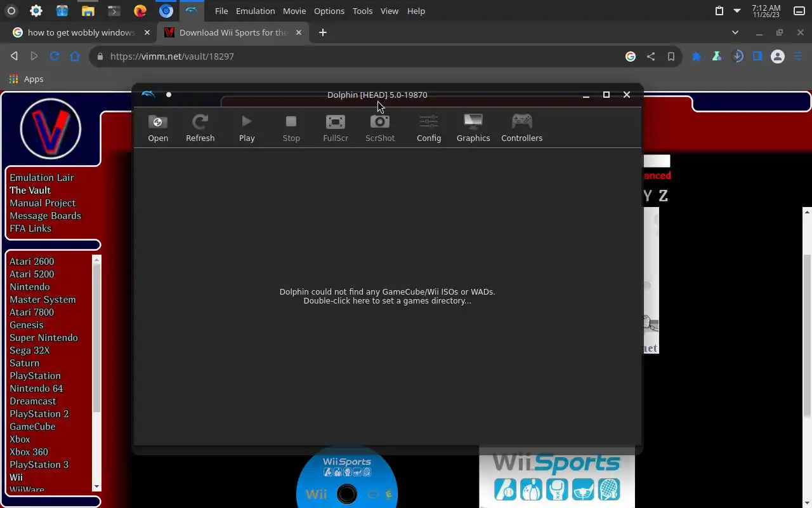Switch to the wobbly windows browser tab
The height and width of the screenshot is (508, 812).
click(81, 32)
